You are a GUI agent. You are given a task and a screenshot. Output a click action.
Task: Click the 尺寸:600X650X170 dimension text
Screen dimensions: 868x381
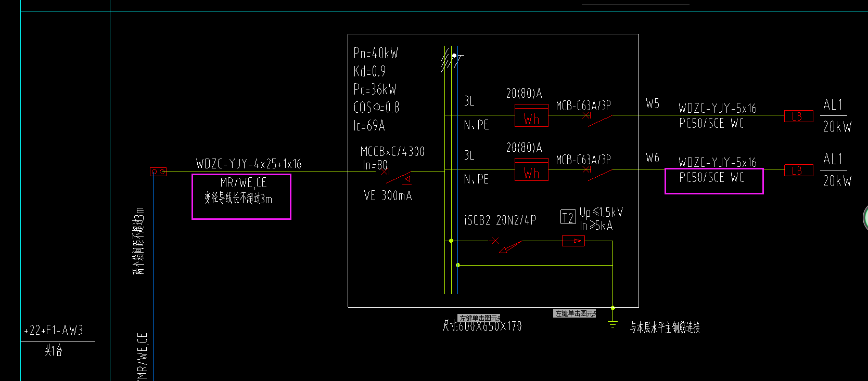482,326
